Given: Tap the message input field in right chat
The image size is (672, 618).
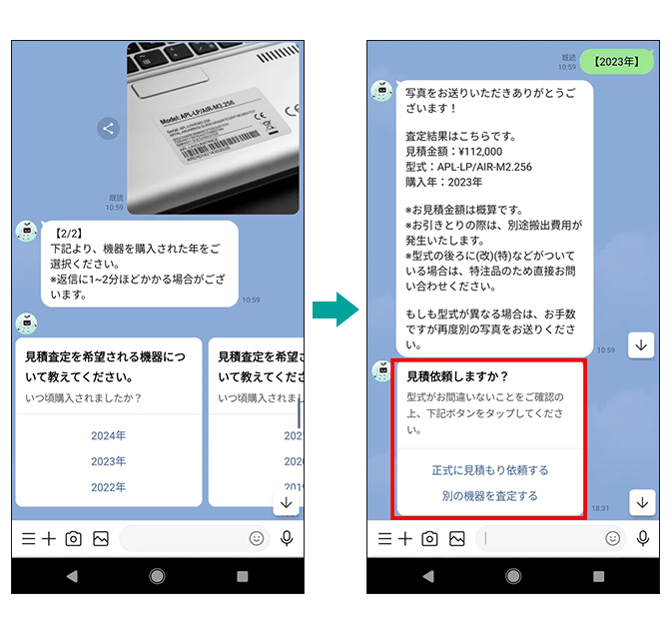Looking at the screenshot, I should pos(550,538).
